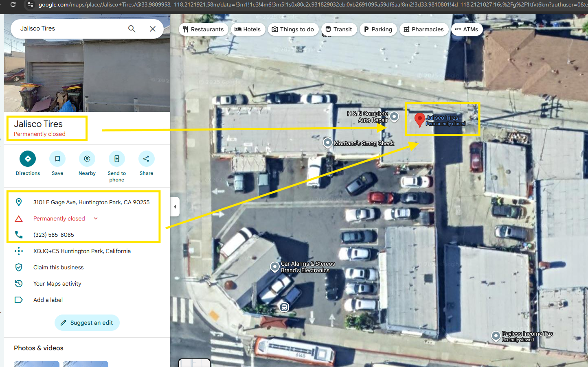Click the ATMs filter chip
This screenshot has height=367, width=588.
pos(467,29)
